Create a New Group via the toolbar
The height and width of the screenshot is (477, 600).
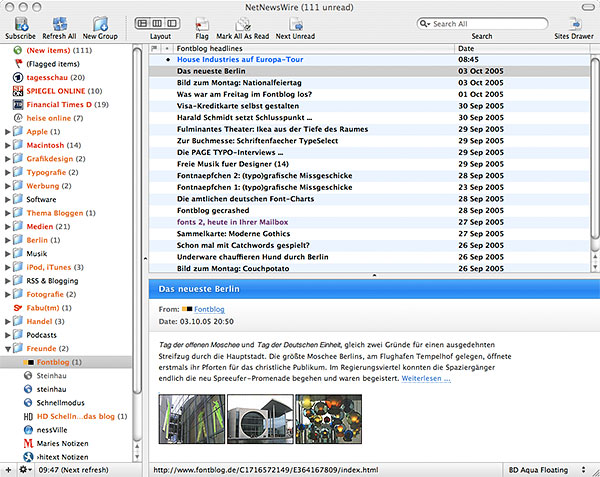pos(100,24)
